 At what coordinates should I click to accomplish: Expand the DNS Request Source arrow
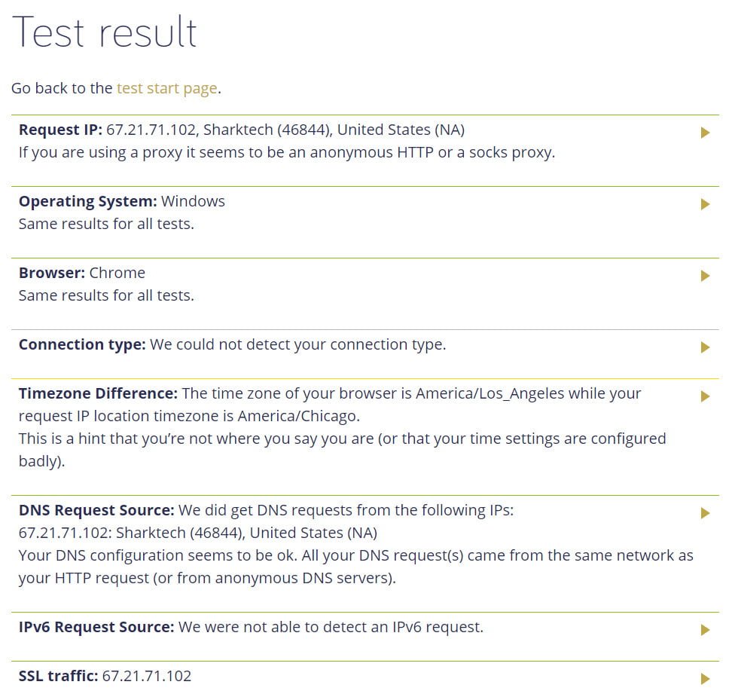click(x=705, y=513)
